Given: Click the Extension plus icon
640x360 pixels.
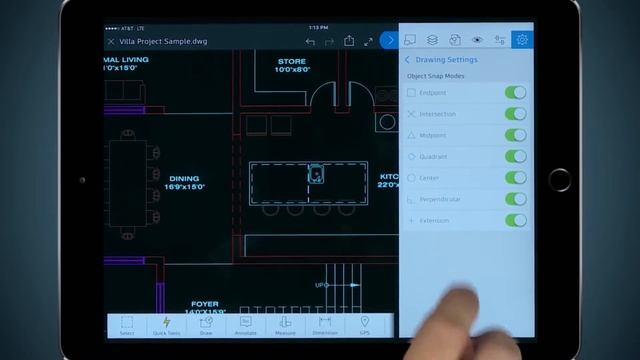Looking at the screenshot, I should pyautogui.click(x=411, y=220).
